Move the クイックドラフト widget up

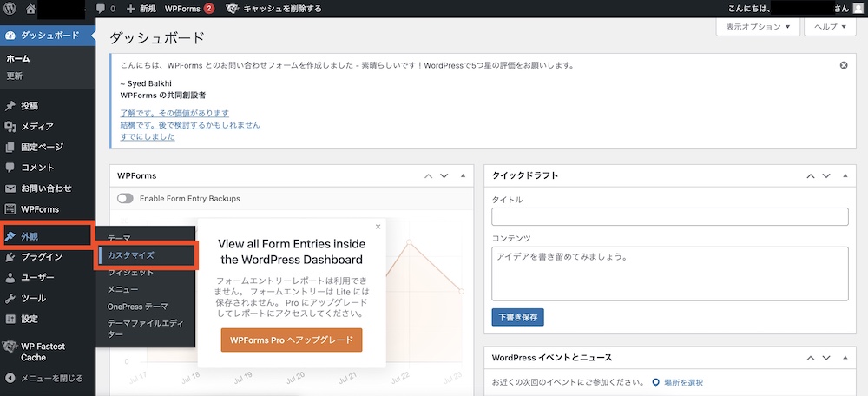(x=811, y=175)
